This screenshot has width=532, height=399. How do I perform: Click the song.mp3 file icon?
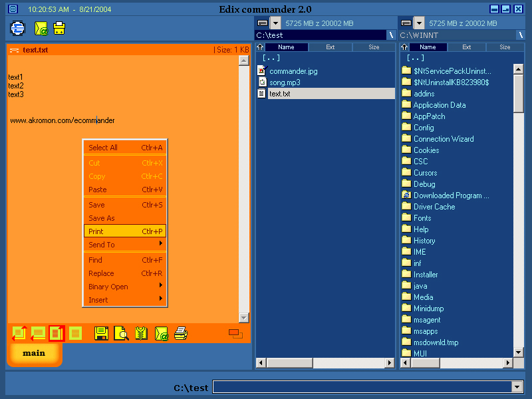[x=262, y=82]
